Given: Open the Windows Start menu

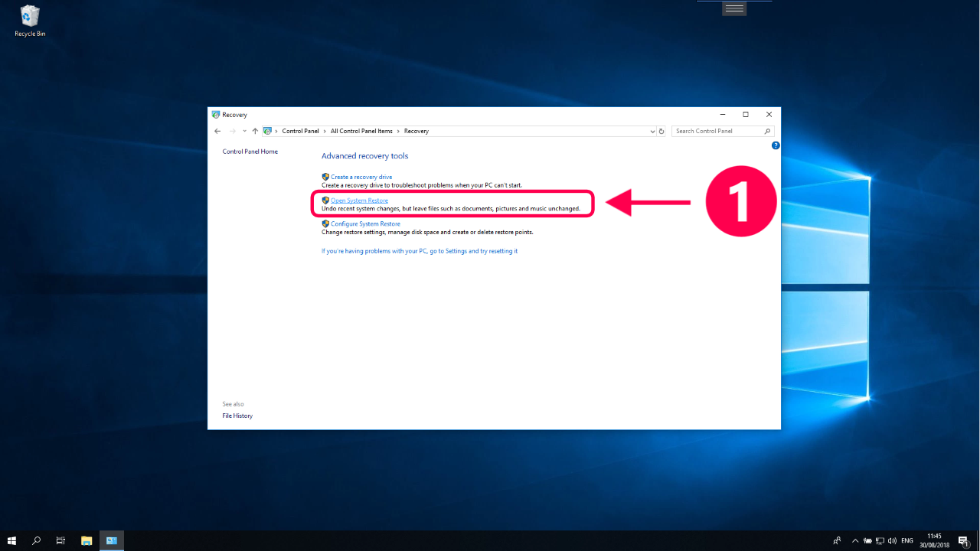Looking at the screenshot, I should (12, 540).
